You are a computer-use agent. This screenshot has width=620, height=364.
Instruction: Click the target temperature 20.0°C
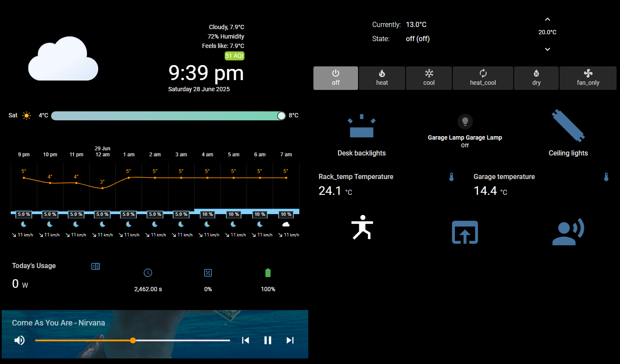[x=548, y=32]
